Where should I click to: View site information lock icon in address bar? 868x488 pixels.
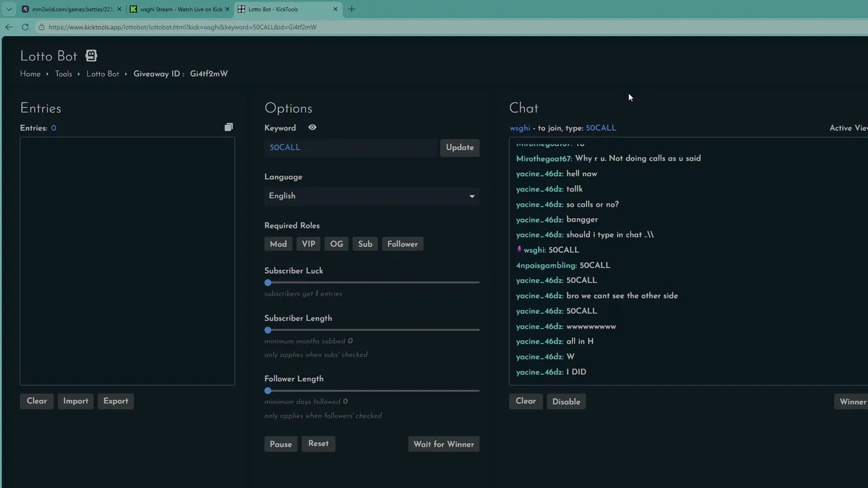41,27
